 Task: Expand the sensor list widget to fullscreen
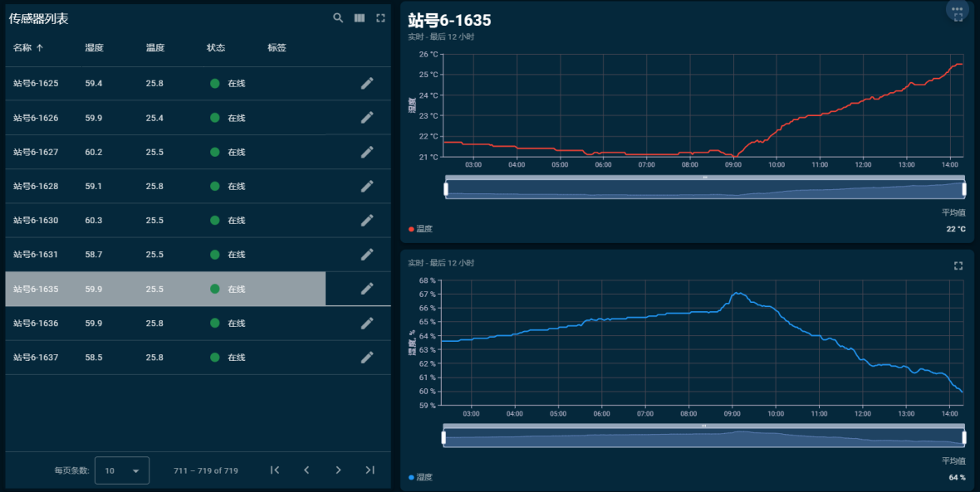pos(380,18)
